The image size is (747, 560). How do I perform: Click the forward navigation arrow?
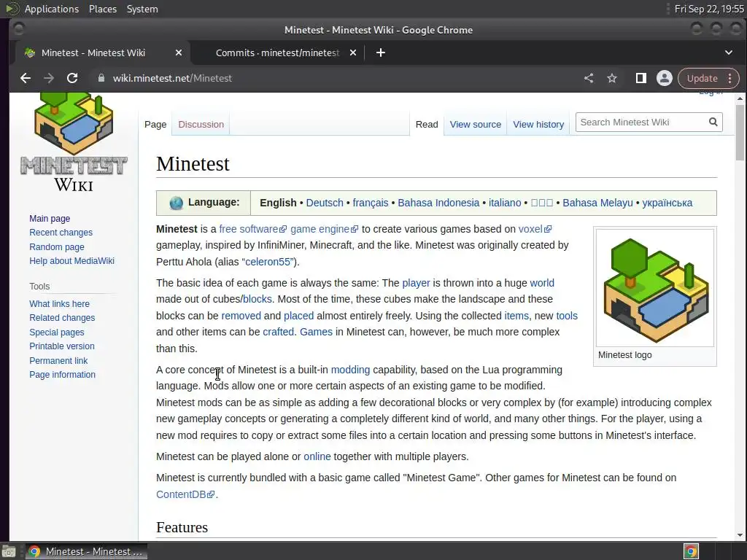[x=49, y=78]
